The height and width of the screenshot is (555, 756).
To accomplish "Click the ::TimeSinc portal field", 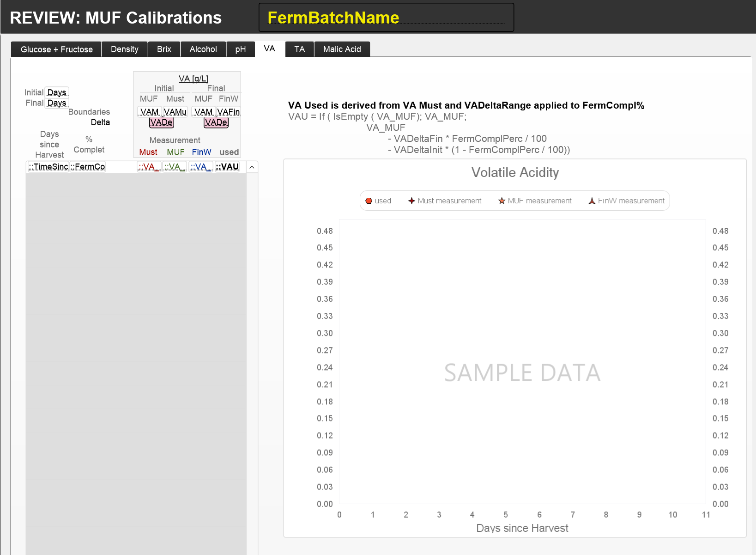I will (x=48, y=167).
